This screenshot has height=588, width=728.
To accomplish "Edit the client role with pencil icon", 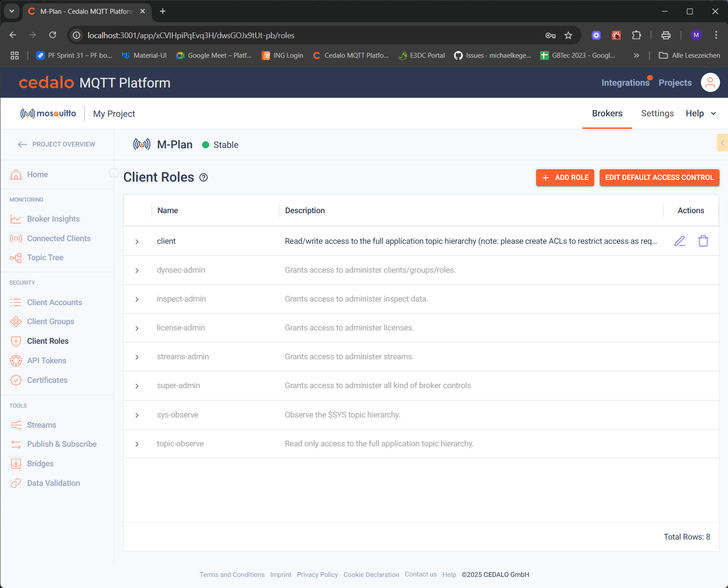I will (x=680, y=241).
